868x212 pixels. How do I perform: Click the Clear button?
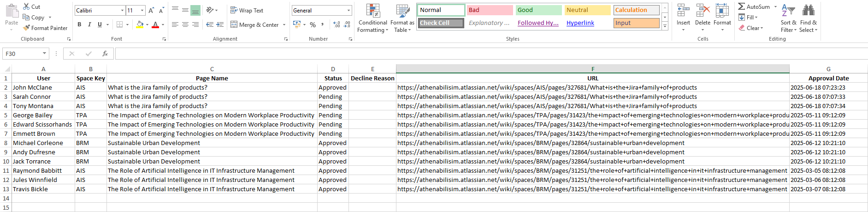pyautogui.click(x=750, y=28)
